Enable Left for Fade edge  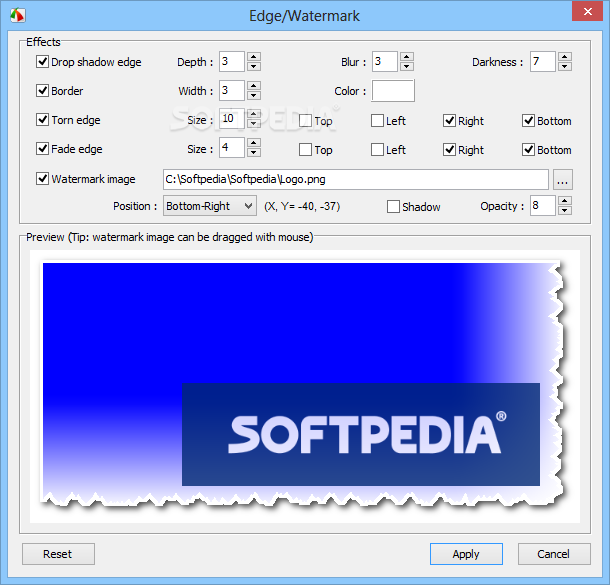click(x=377, y=149)
